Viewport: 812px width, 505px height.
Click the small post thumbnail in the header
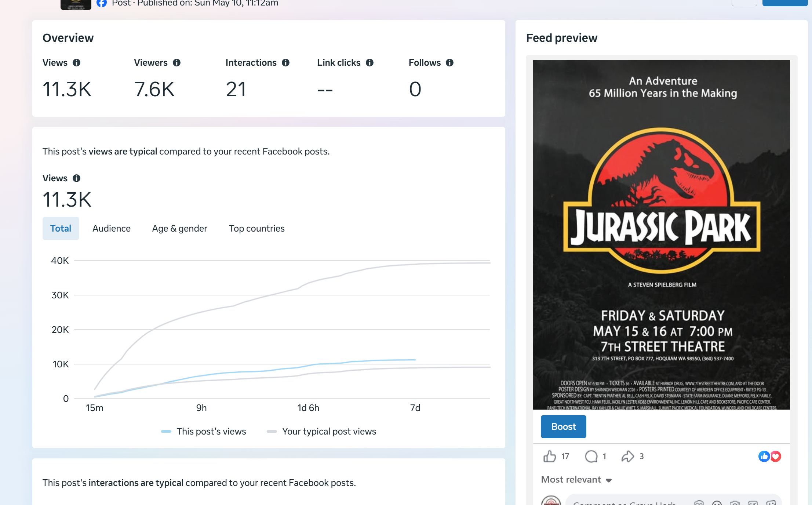click(76, 4)
